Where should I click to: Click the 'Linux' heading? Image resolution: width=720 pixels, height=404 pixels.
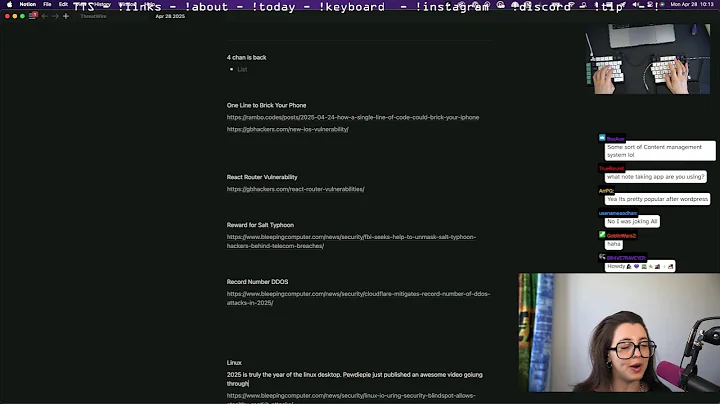tap(234, 362)
